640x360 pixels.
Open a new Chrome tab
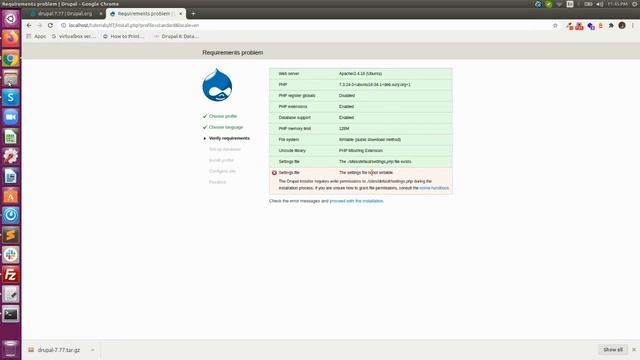click(x=193, y=13)
